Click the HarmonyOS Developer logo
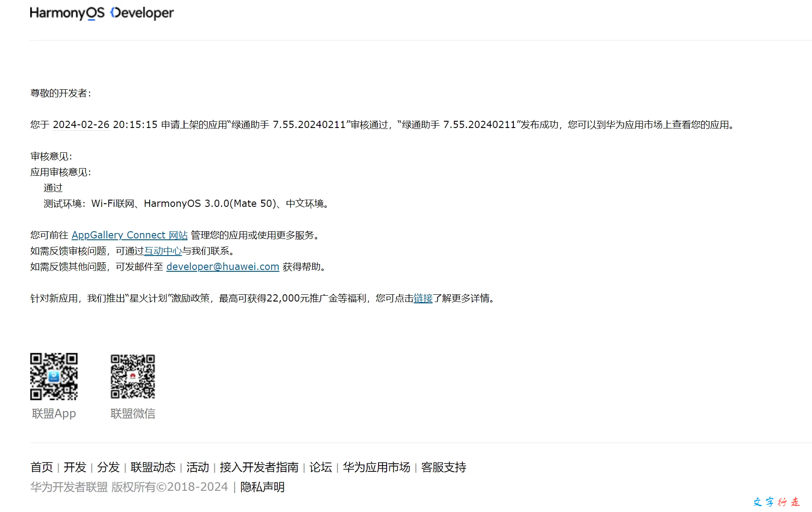812x512 pixels. point(102,13)
